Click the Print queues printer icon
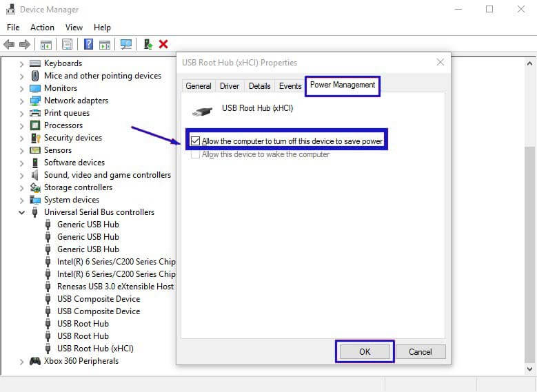 click(35, 113)
